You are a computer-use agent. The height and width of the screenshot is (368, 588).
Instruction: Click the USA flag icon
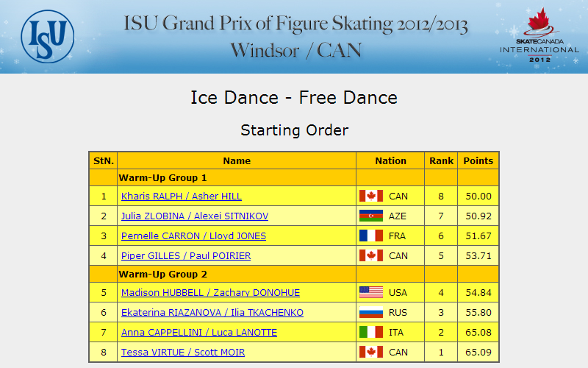click(x=371, y=292)
